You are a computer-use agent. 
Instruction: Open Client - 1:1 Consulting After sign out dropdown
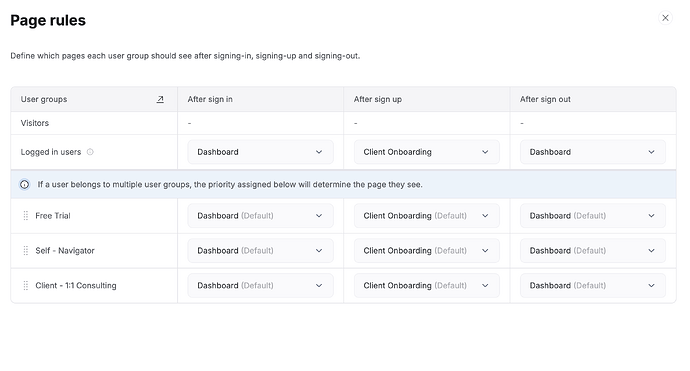pos(593,285)
